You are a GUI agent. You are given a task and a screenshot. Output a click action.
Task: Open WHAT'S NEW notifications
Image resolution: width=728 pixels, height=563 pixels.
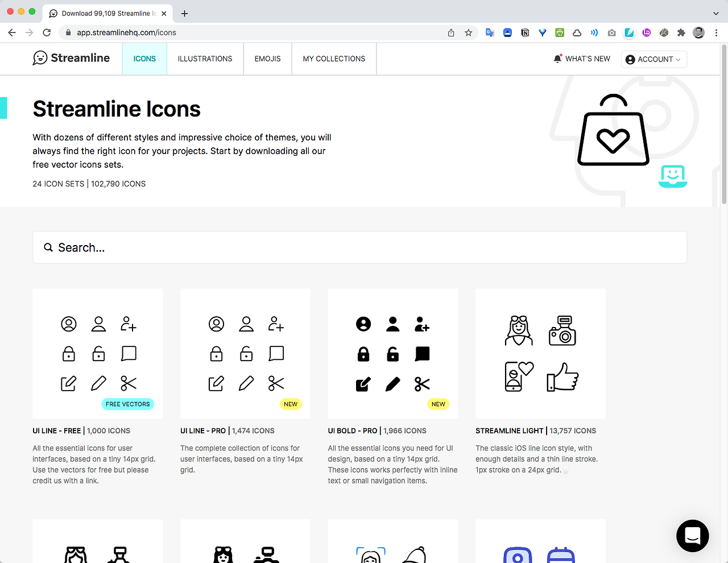pos(582,59)
